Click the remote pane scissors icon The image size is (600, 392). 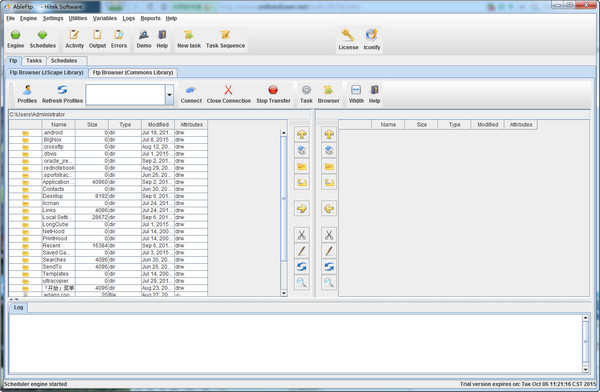tap(329, 235)
